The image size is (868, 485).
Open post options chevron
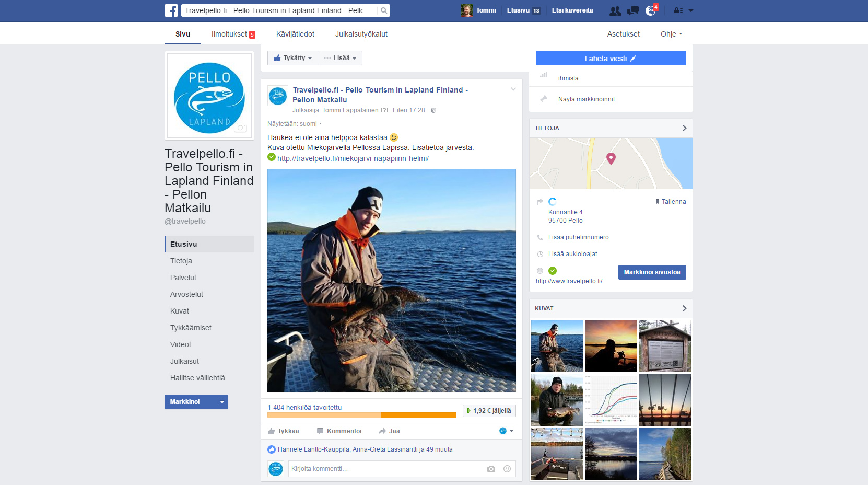pos(513,89)
